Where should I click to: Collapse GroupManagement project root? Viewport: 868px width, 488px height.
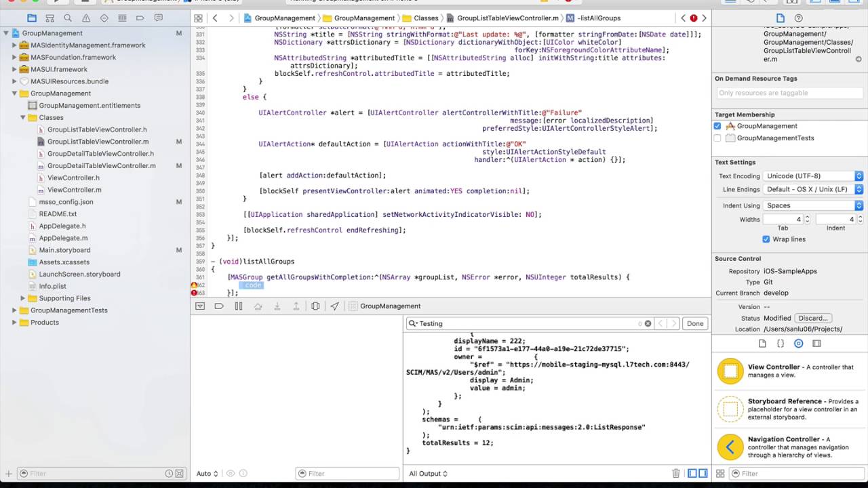click(6, 33)
